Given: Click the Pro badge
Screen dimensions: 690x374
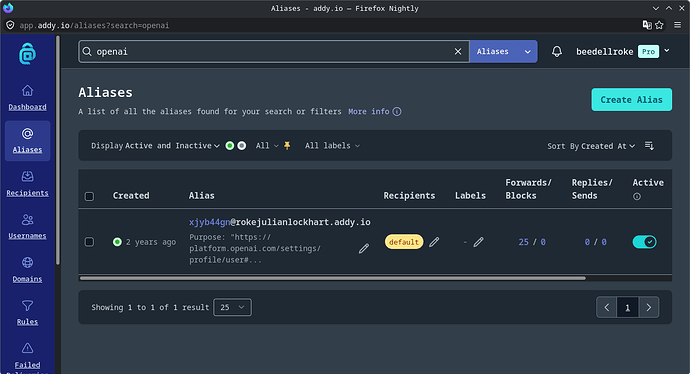Looking at the screenshot, I should (648, 51).
